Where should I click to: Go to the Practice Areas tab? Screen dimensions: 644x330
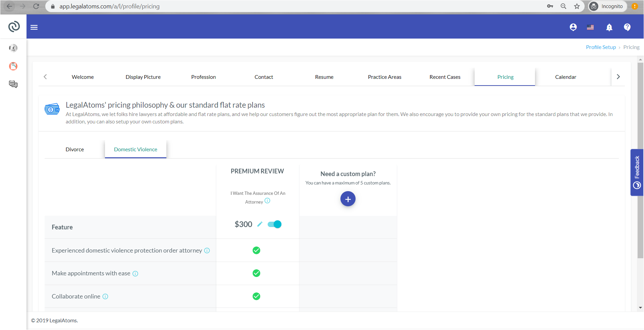tap(385, 77)
